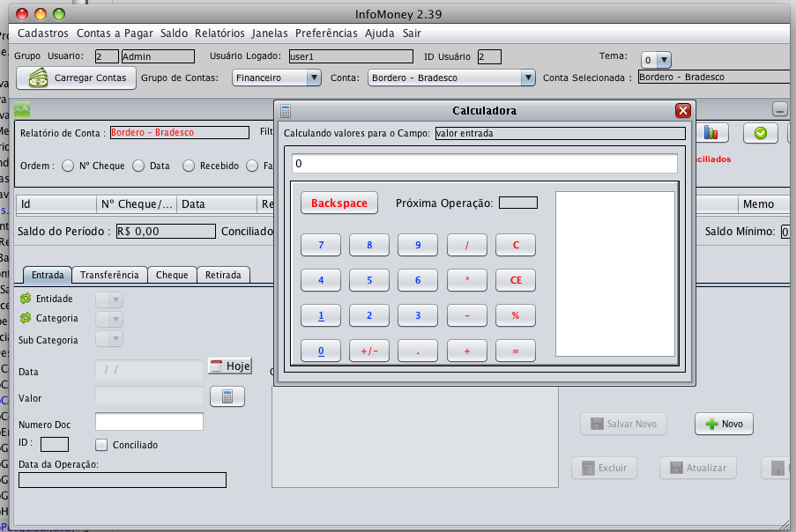Open the Preferências menu
The width and height of the screenshot is (796, 532).
click(326, 33)
